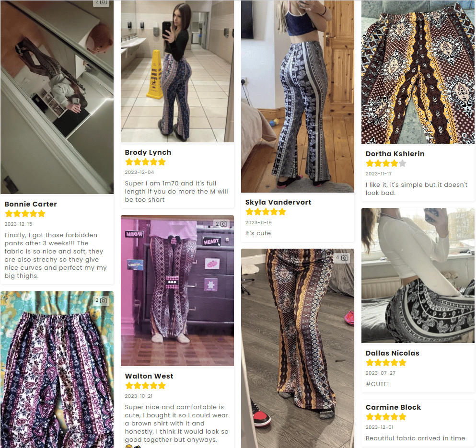
Task: Open Brody Lynch's restroom mirror selfie photo
Action: coord(177,72)
